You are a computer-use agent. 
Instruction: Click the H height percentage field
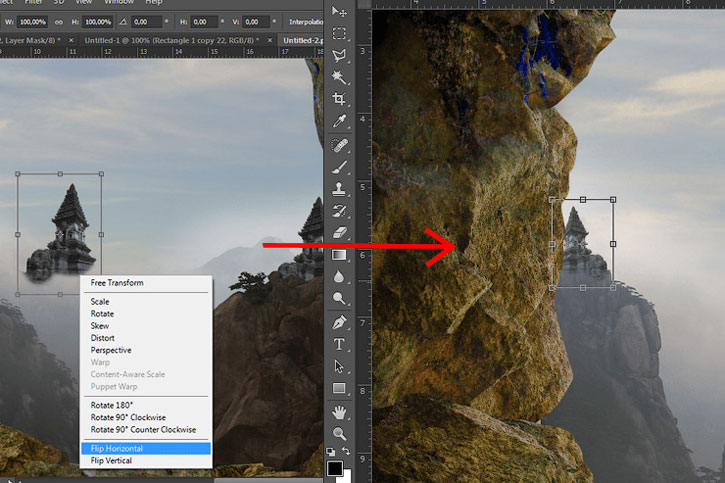[x=98, y=22]
